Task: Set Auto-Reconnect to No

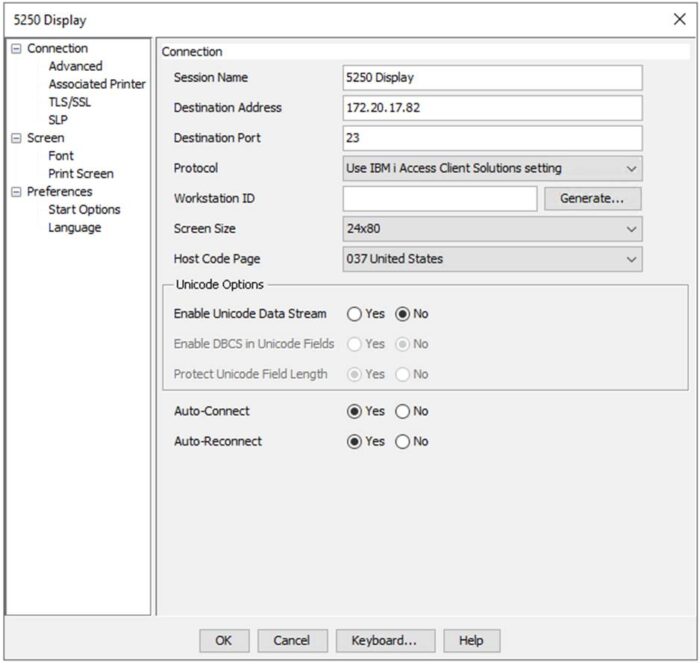Action: pos(403,442)
